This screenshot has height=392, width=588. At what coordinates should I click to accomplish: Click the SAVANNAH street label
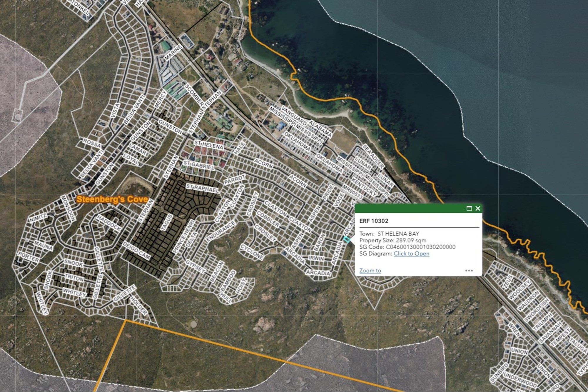coord(550,332)
